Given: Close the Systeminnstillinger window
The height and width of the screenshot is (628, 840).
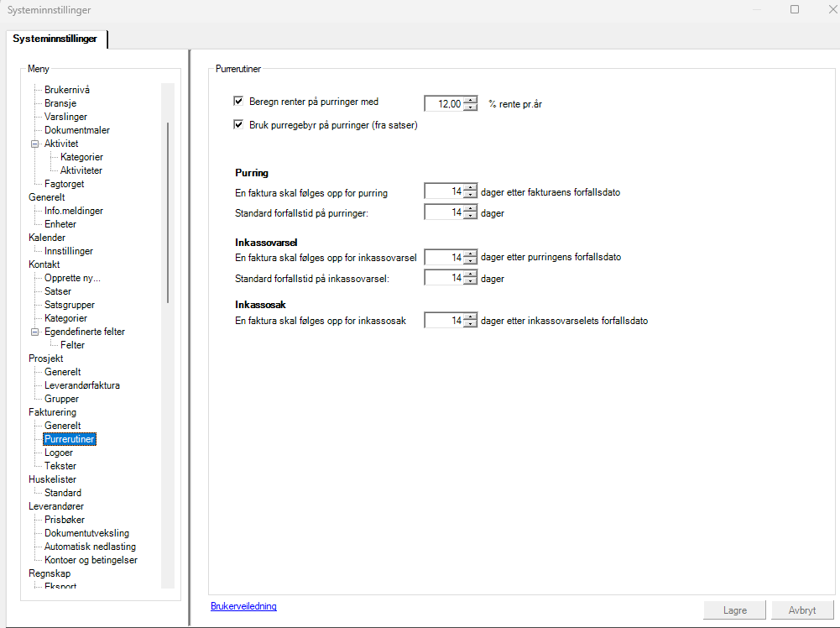Looking at the screenshot, I should [x=833, y=9].
